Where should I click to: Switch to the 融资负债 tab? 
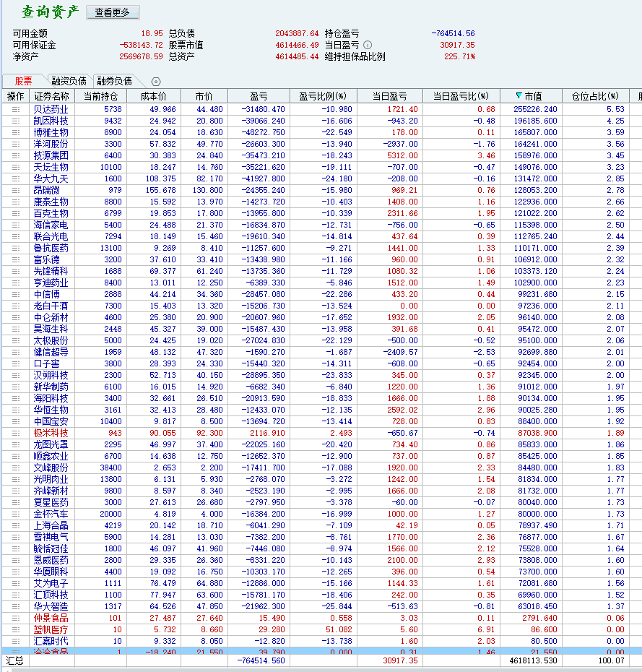(x=69, y=81)
